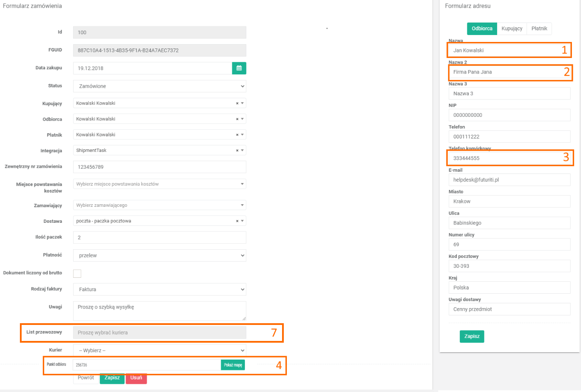The height and width of the screenshot is (392, 581).
Task: Select the Odbiorca address tab
Action: click(x=482, y=29)
